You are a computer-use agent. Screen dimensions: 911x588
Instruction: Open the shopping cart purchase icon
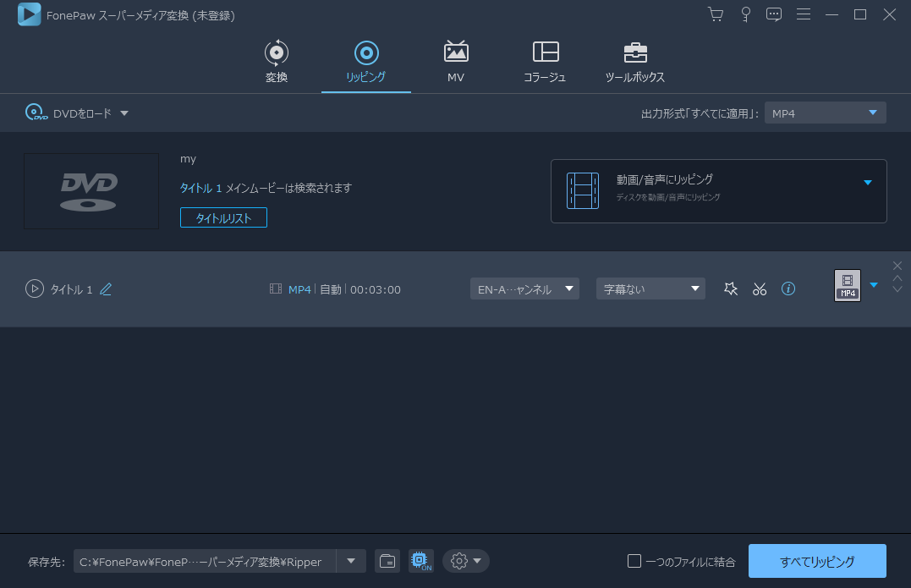(716, 14)
